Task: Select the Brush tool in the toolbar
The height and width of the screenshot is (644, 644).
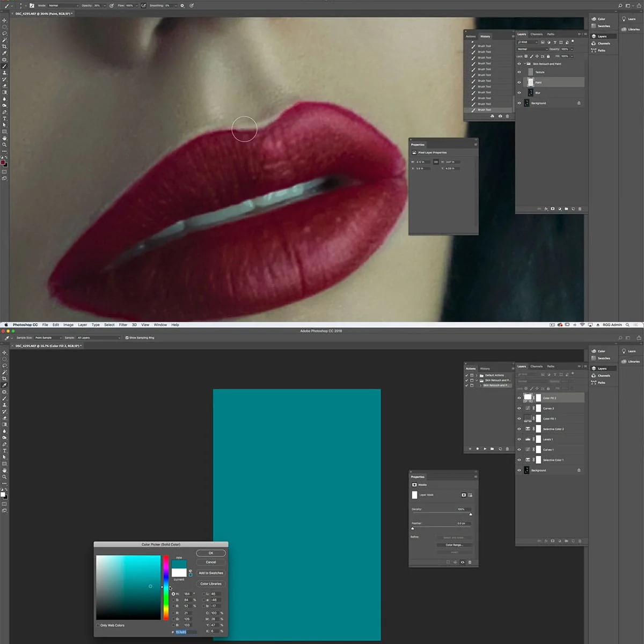Action: point(5,397)
